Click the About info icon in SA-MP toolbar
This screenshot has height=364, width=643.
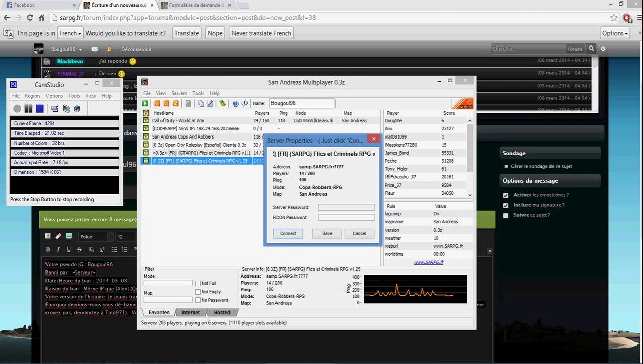coord(245,103)
